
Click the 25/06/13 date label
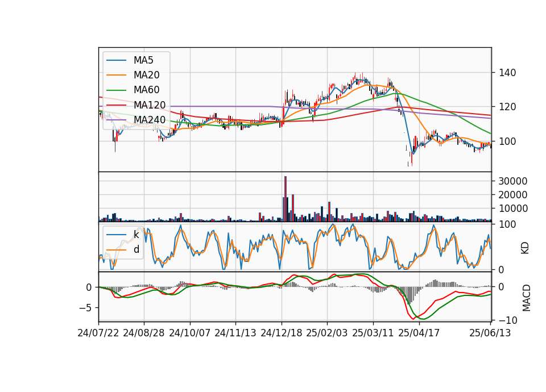(x=490, y=333)
